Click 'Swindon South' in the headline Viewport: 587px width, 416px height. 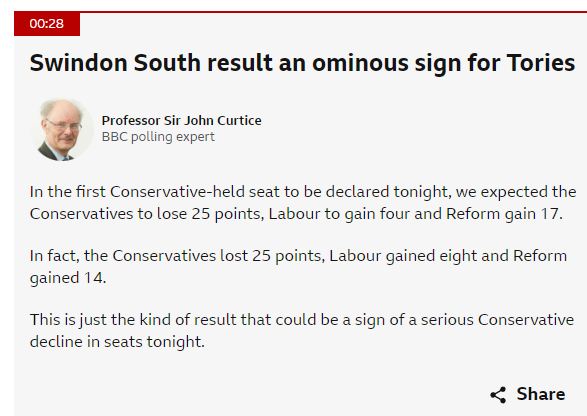tap(115, 63)
